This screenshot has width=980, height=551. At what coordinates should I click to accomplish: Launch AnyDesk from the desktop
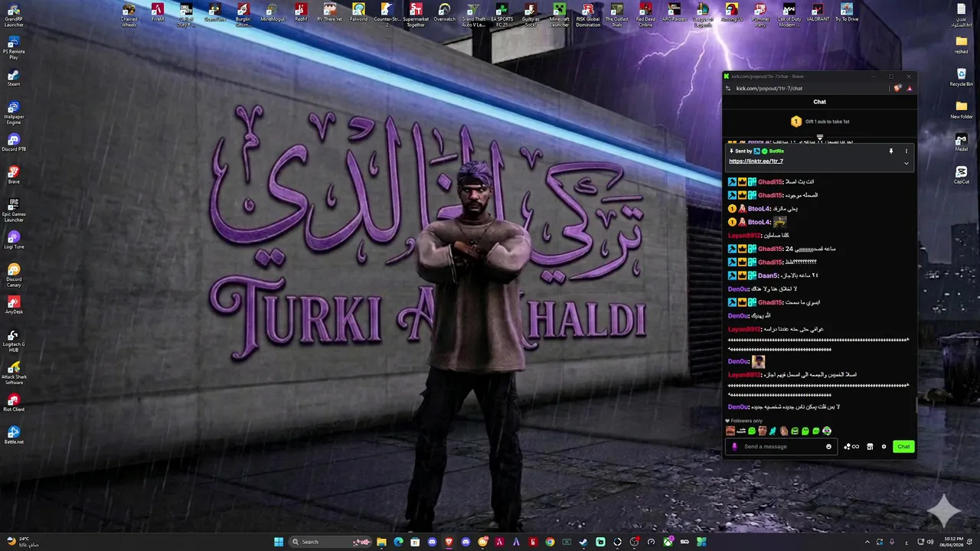(x=14, y=305)
